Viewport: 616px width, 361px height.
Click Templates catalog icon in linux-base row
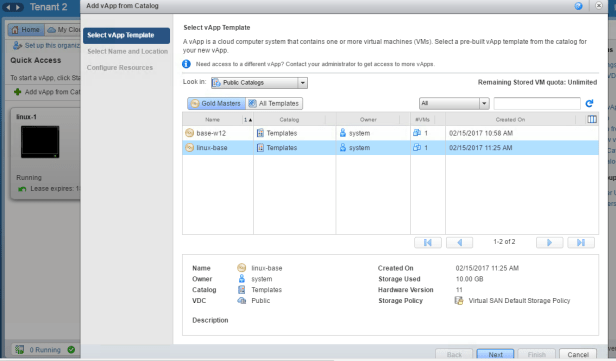pyautogui.click(x=260, y=148)
